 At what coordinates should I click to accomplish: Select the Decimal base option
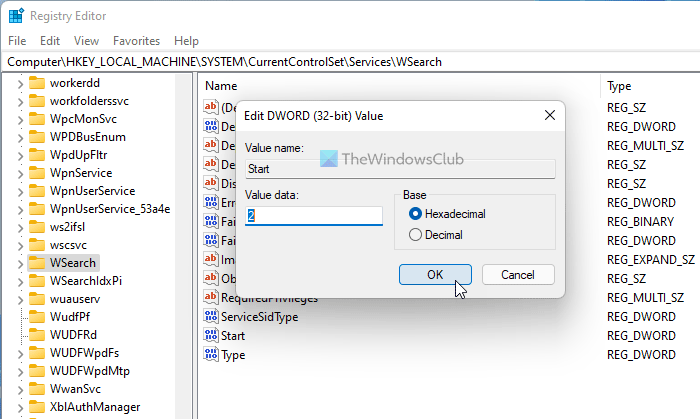tap(415, 235)
